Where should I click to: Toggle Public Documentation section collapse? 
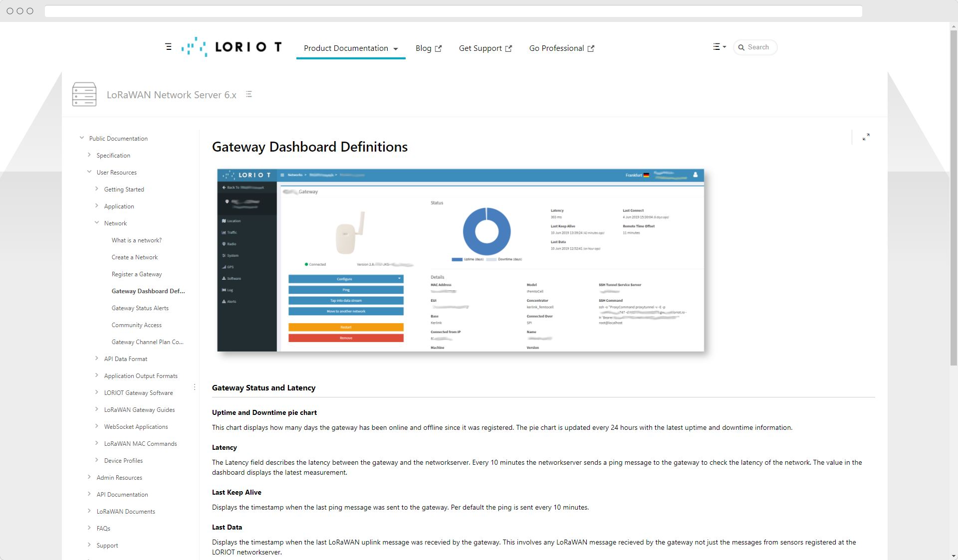[x=81, y=138]
